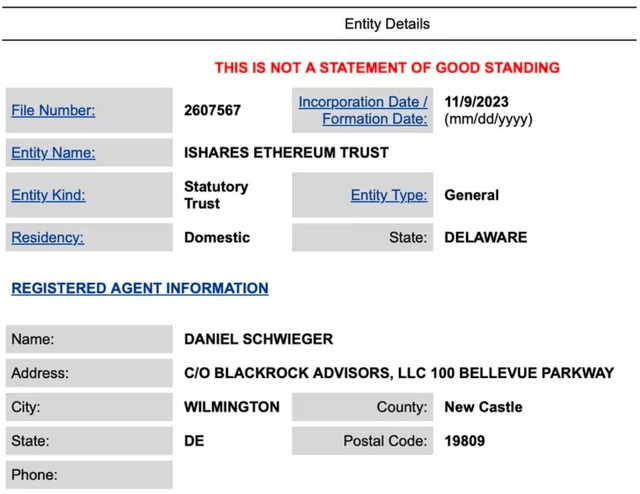Click the formation date 11/9/2023
The height and width of the screenshot is (494, 640).
tap(478, 102)
